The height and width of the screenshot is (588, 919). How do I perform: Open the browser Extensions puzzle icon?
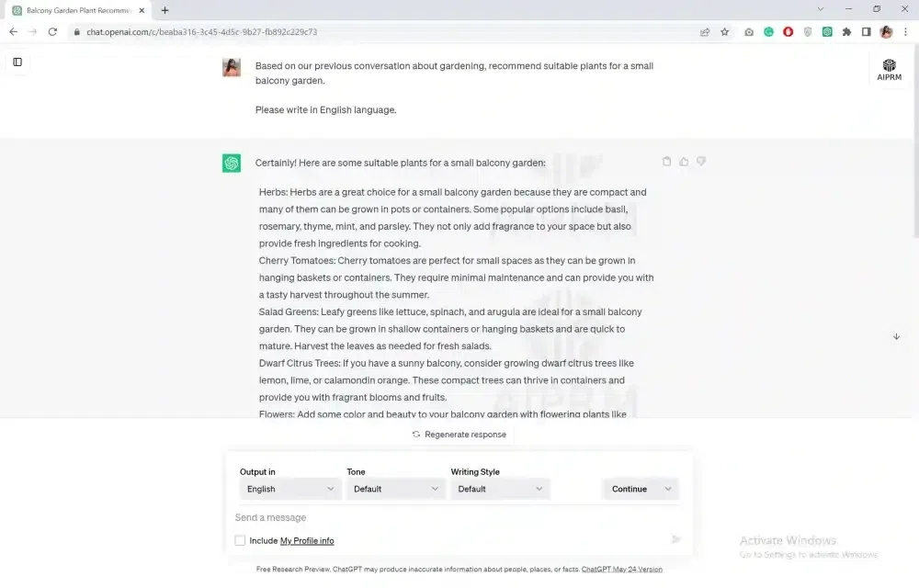coord(846,32)
